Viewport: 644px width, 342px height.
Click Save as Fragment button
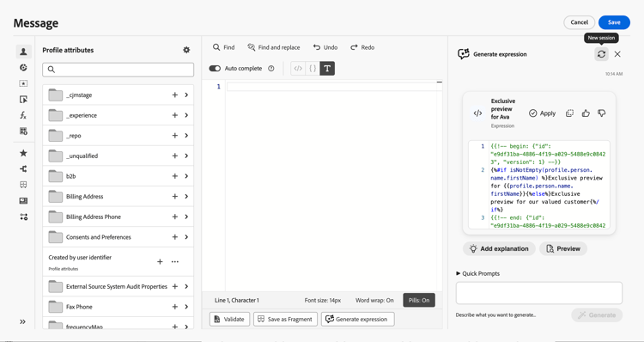coord(285,319)
